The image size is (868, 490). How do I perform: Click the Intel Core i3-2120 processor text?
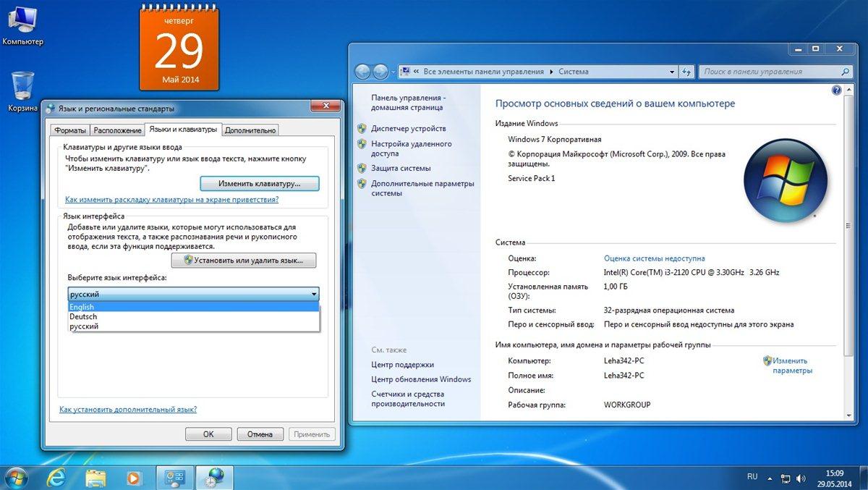(x=692, y=273)
